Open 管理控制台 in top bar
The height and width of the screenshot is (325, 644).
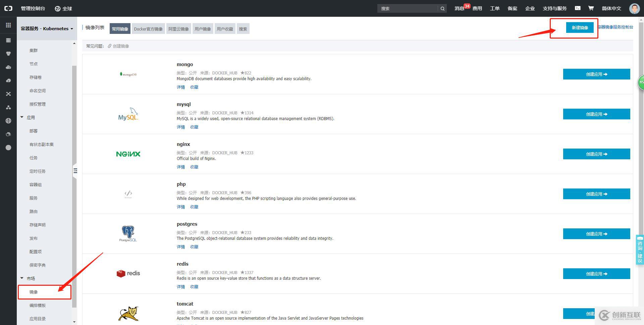pos(33,8)
